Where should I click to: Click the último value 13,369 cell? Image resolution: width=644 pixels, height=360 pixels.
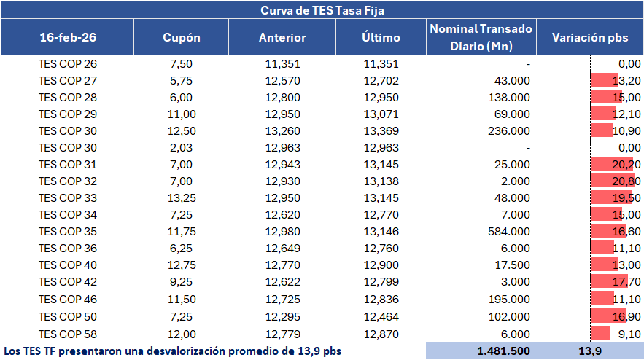coord(381,131)
